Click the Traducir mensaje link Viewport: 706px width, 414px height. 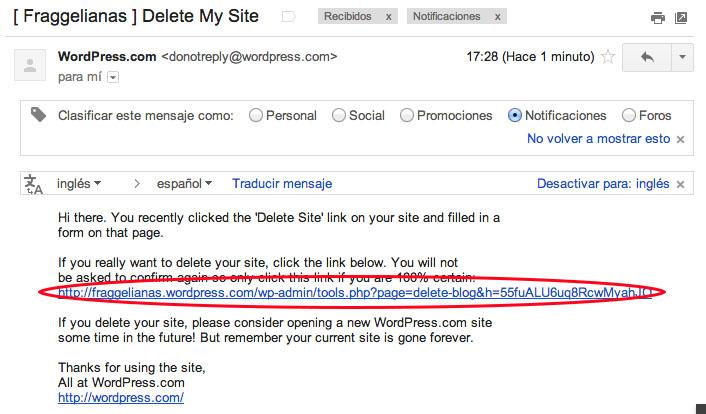click(281, 184)
